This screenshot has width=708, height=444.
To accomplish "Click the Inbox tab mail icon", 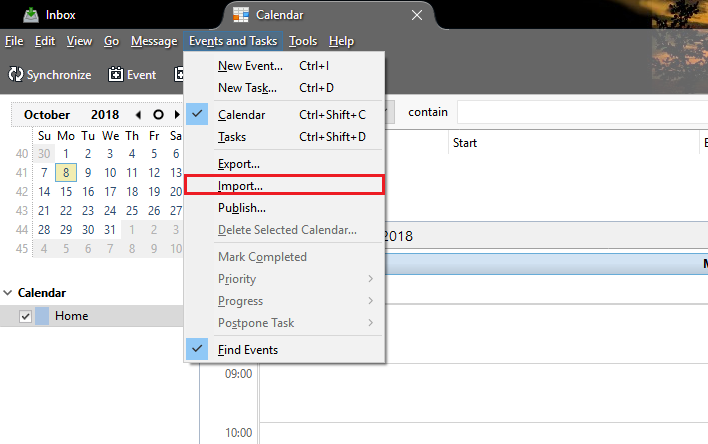I will click(31, 15).
